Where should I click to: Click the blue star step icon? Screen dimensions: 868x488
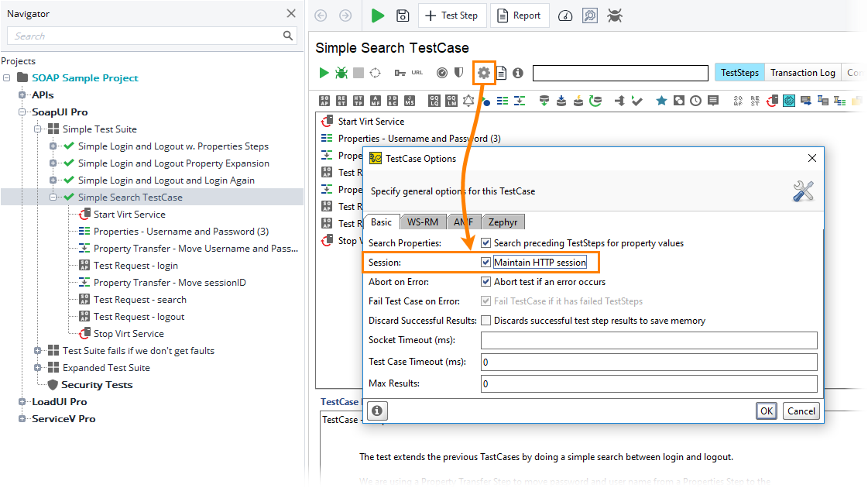pyautogui.click(x=661, y=101)
